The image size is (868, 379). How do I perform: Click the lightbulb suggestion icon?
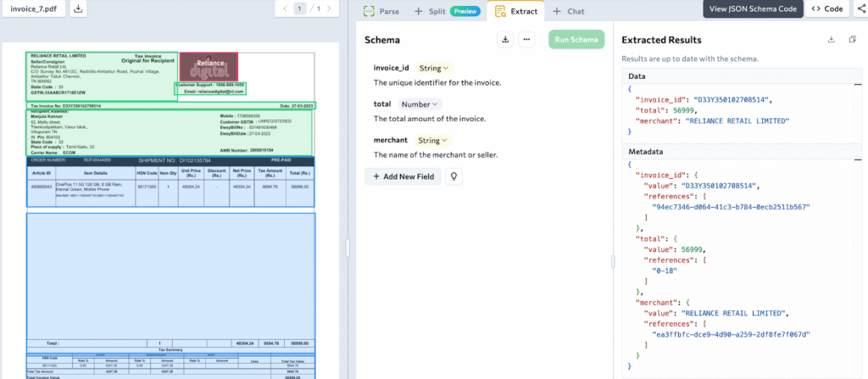pos(453,176)
